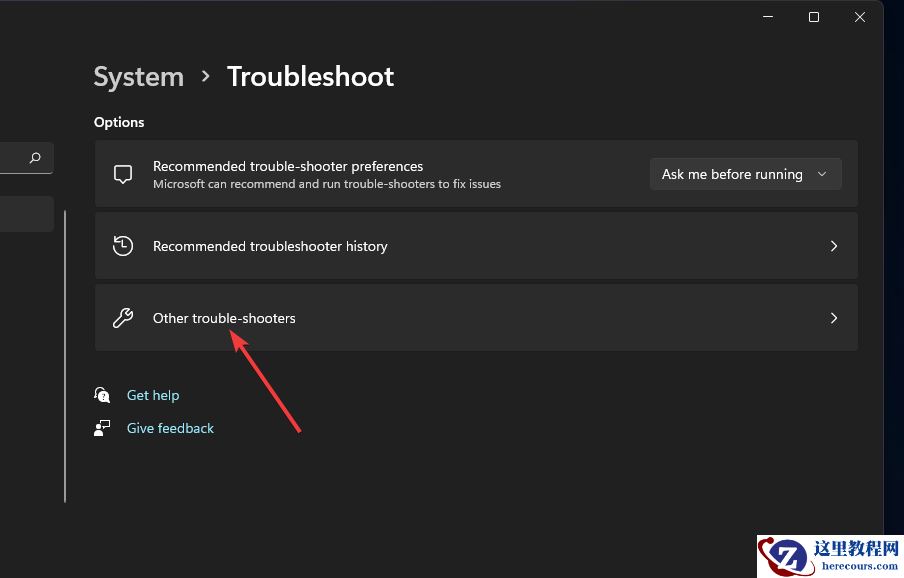This screenshot has height=578, width=904.
Task: Click the speech bubble preferences icon
Action: [x=123, y=174]
